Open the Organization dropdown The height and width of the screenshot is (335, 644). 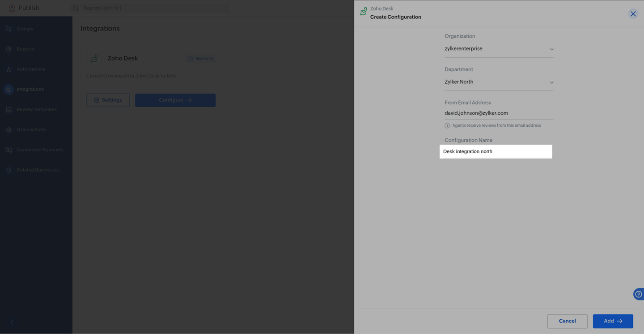click(499, 49)
